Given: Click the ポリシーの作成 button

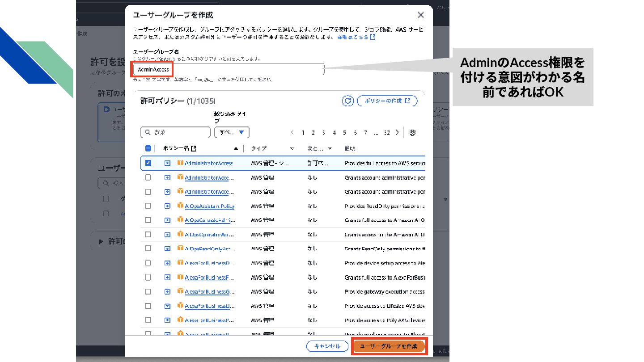Looking at the screenshot, I should pos(387,101).
